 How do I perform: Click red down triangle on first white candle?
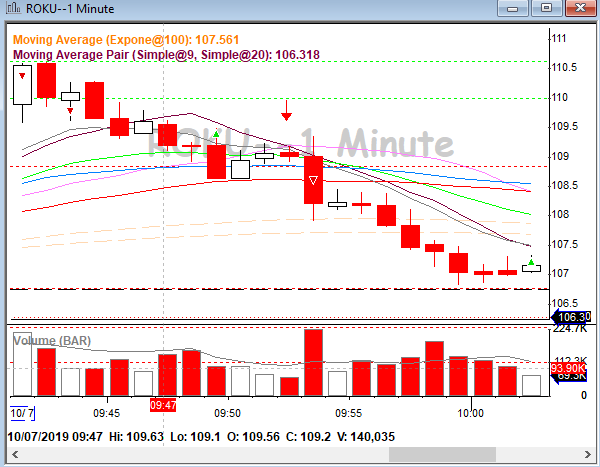coord(22,74)
